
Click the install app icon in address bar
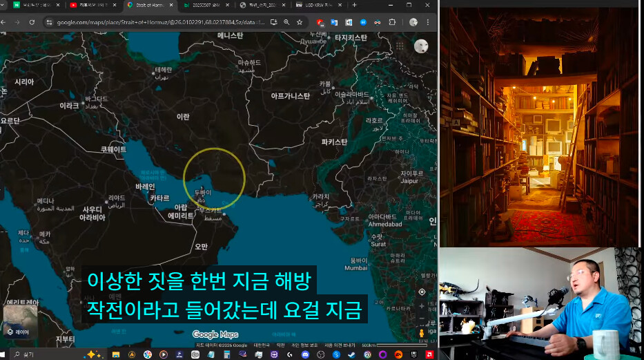click(273, 22)
